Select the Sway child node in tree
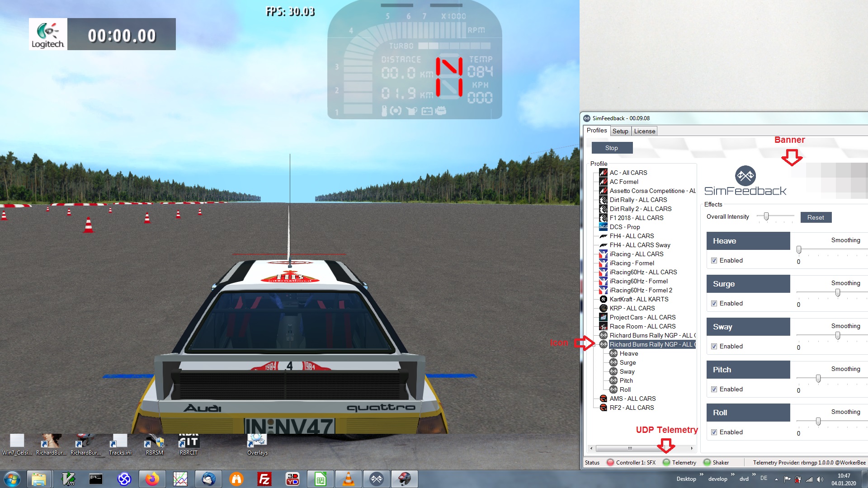The height and width of the screenshot is (488, 868). pyautogui.click(x=627, y=371)
